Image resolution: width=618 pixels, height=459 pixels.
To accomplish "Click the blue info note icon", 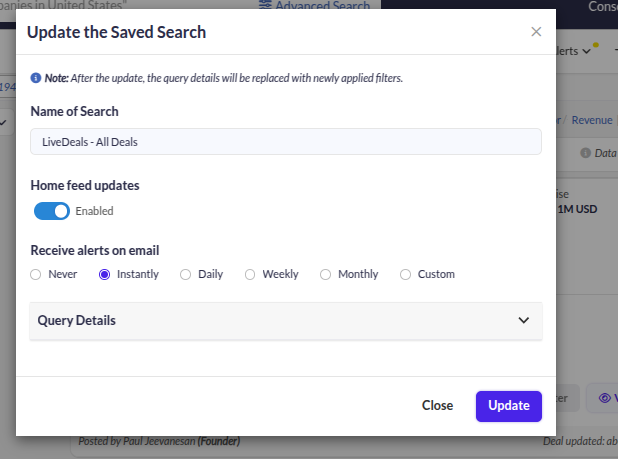I will point(37,78).
